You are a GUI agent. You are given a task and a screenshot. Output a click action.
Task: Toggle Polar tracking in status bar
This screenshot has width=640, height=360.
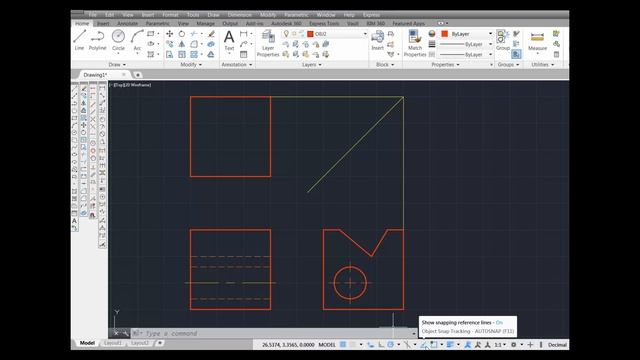391,345
